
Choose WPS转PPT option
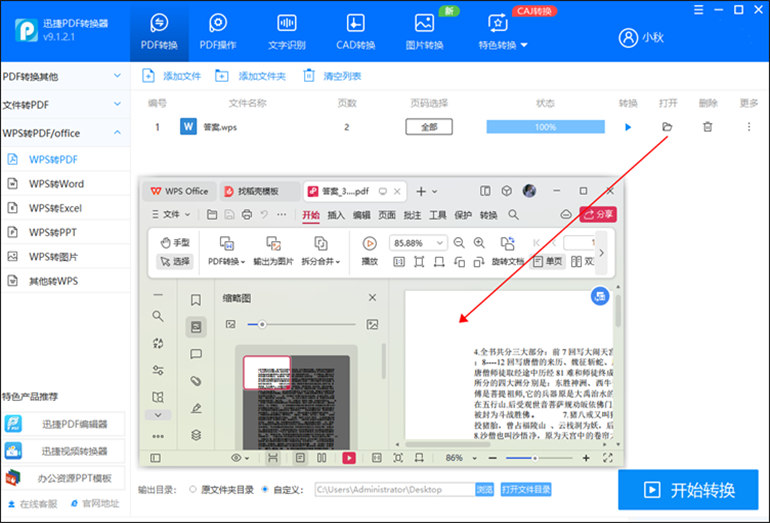click(x=65, y=232)
